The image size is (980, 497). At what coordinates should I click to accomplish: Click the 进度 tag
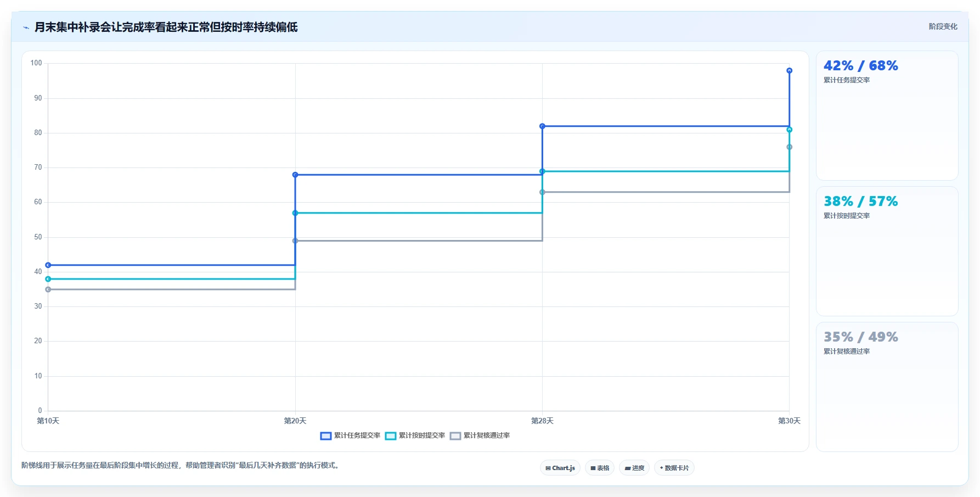634,468
